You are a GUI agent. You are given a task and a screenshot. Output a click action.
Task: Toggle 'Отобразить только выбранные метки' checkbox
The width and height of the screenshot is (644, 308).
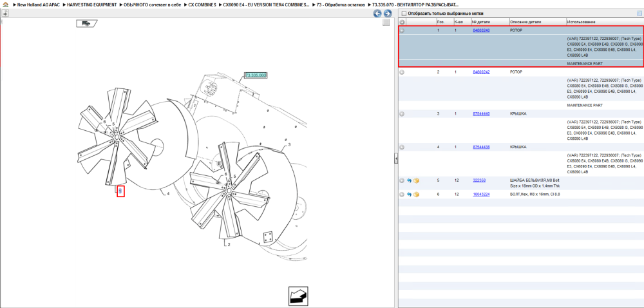coord(404,13)
